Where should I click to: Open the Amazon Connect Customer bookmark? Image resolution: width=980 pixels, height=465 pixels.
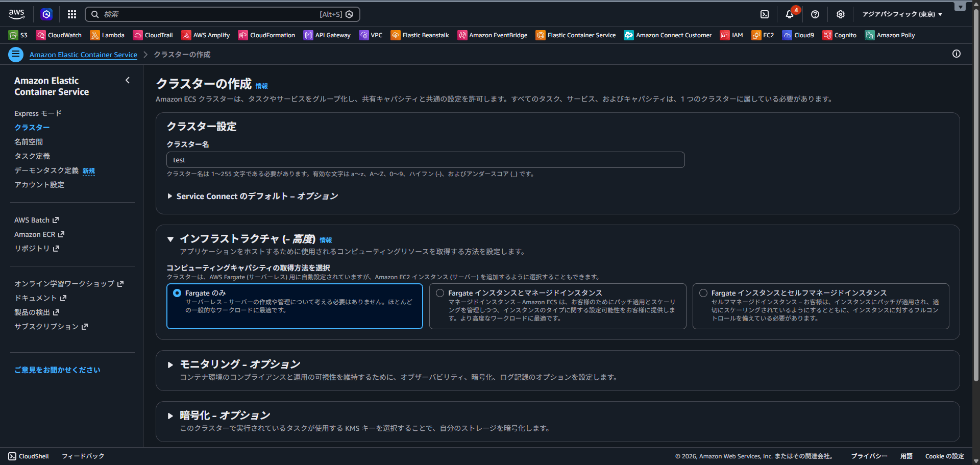[668, 35]
